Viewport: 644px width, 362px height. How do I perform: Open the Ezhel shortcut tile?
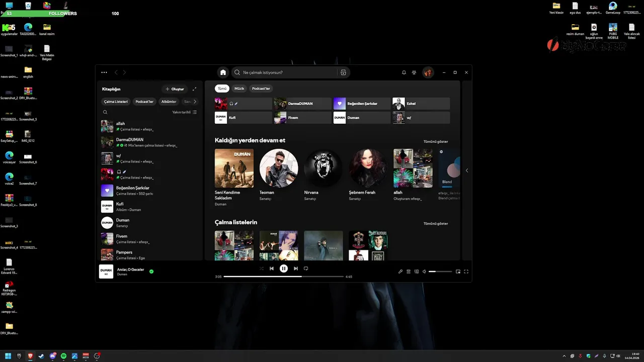click(x=421, y=104)
